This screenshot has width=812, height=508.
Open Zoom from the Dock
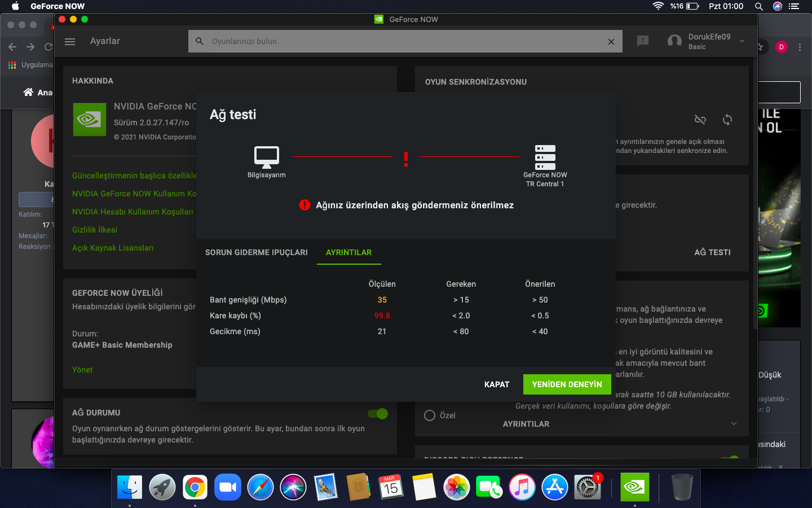pos(228,487)
